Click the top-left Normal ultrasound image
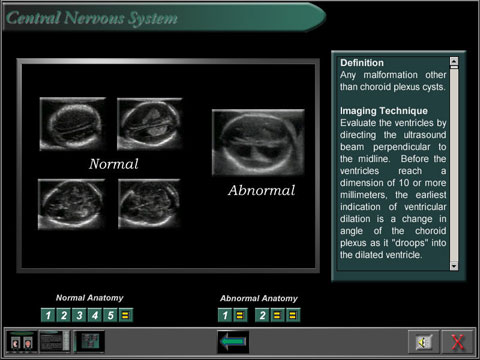480x360 pixels. [73, 124]
